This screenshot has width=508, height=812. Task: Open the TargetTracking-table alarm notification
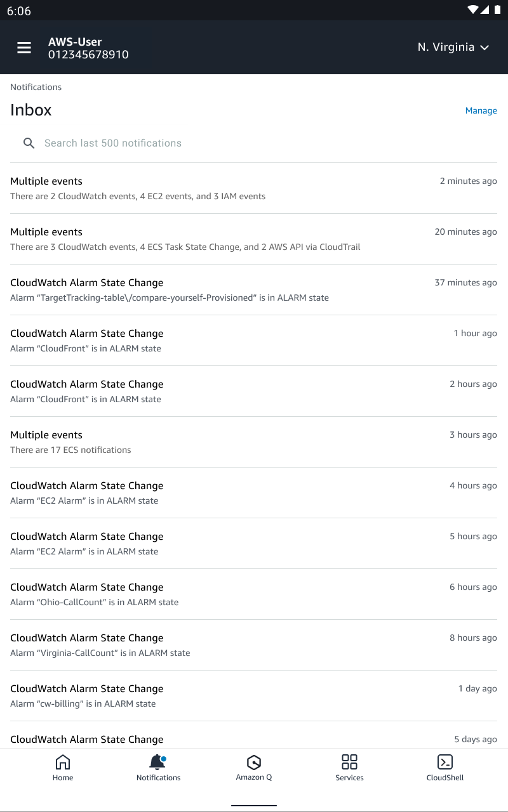coord(254,290)
